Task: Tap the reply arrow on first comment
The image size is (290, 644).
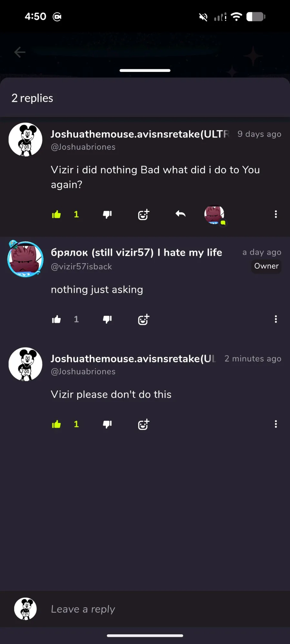Action: pyautogui.click(x=180, y=214)
